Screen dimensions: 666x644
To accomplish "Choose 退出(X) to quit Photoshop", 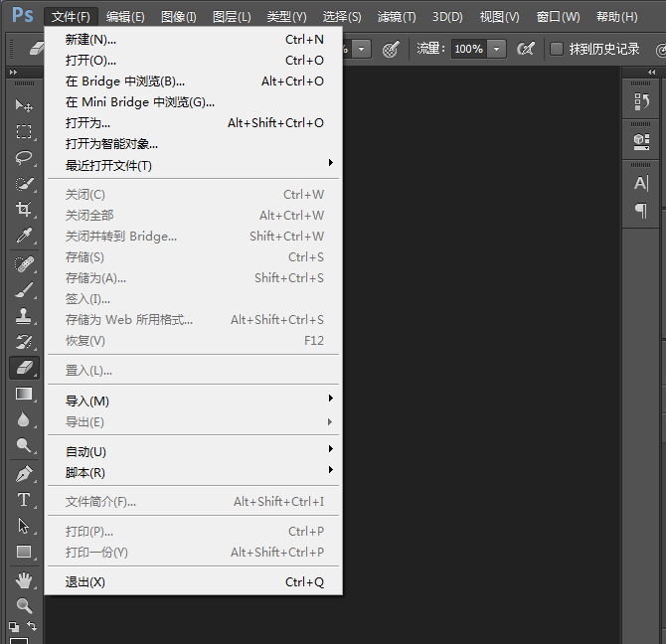I will click(x=85, y=581).
